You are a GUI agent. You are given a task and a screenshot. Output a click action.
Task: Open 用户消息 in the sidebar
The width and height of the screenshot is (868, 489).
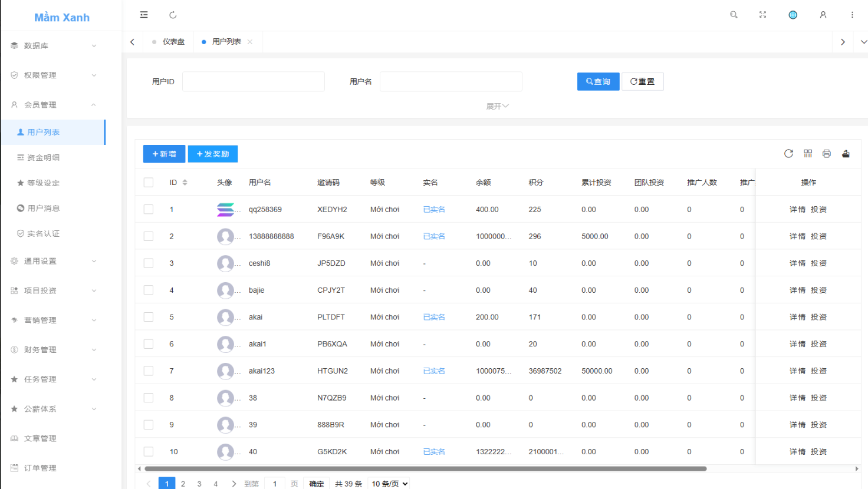(x=53, y=208)
